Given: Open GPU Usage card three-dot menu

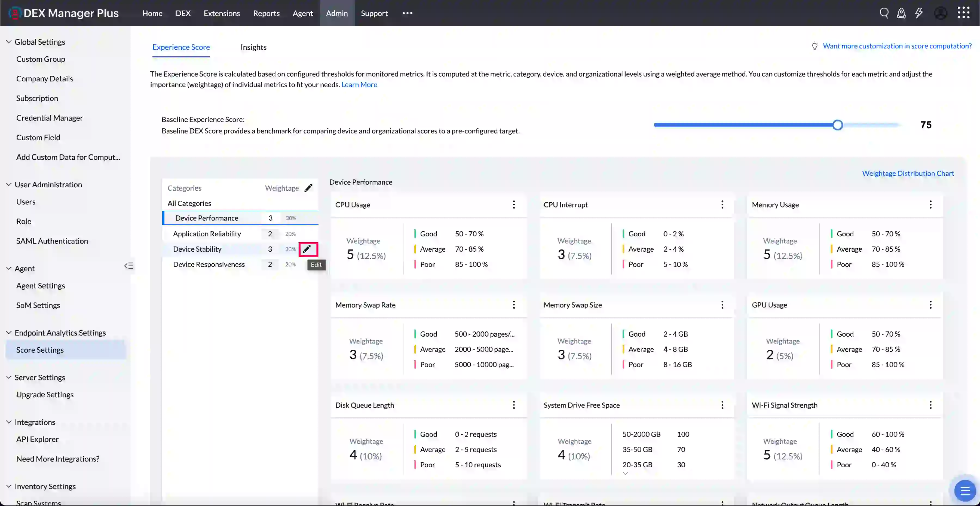Looking at the screenshot, I should coord(930,305).
